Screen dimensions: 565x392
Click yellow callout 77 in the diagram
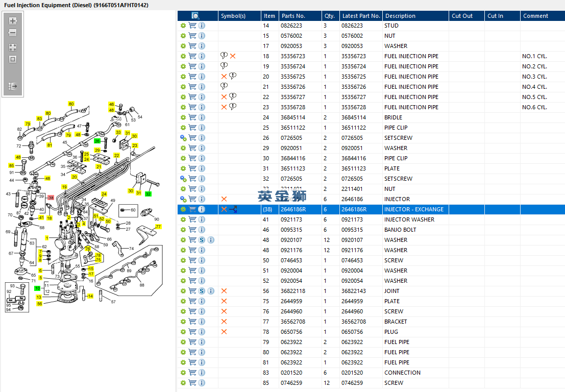(158, 227)
